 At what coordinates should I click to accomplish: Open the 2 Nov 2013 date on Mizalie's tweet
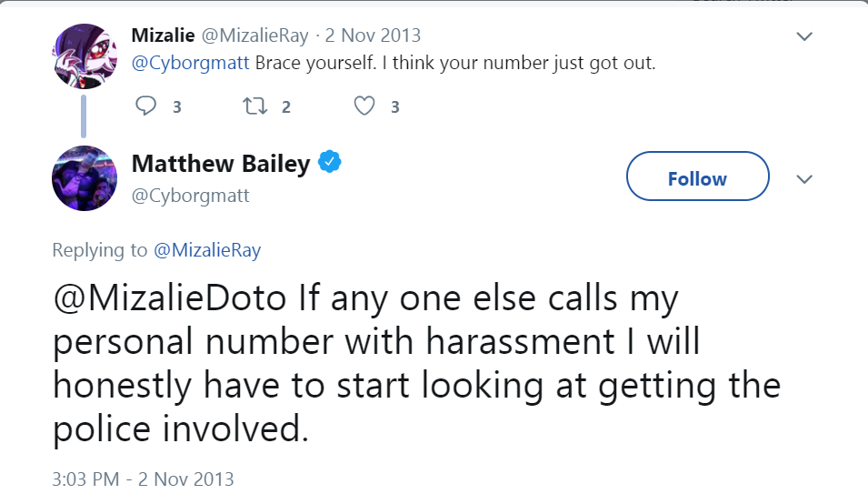click(x=373, y=35)
